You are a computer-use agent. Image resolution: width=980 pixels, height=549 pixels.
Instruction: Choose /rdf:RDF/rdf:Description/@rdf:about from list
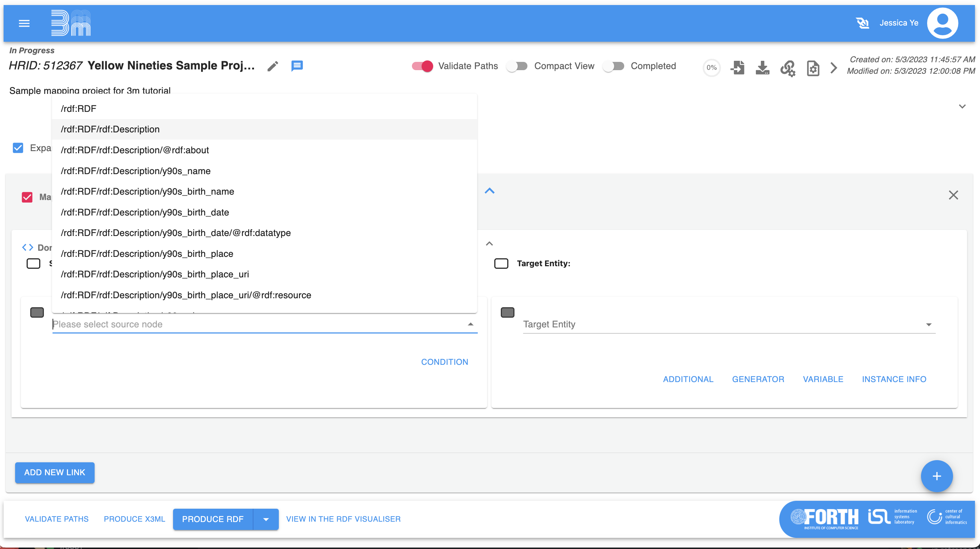point(135,150)
